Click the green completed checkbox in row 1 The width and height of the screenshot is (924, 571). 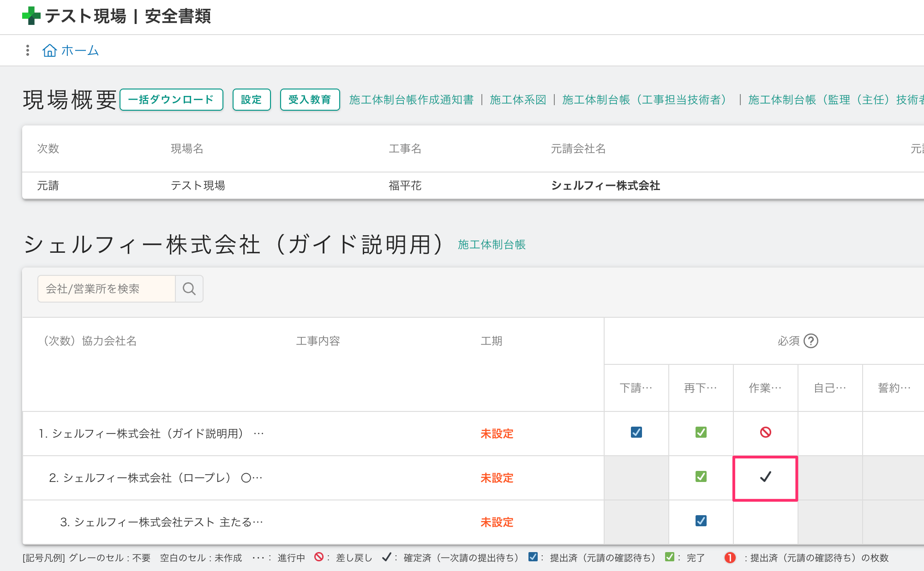701,432
